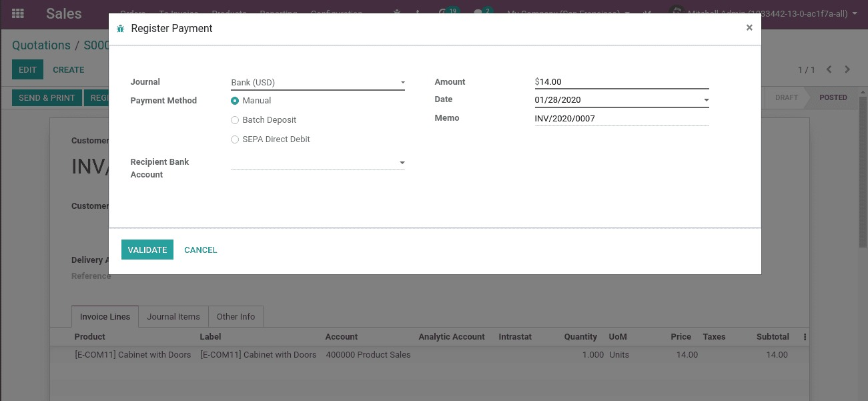Choose Batch Deposit payment method
Screen dimensions: 868x401
pyautogui.click(x=235, y=120)
